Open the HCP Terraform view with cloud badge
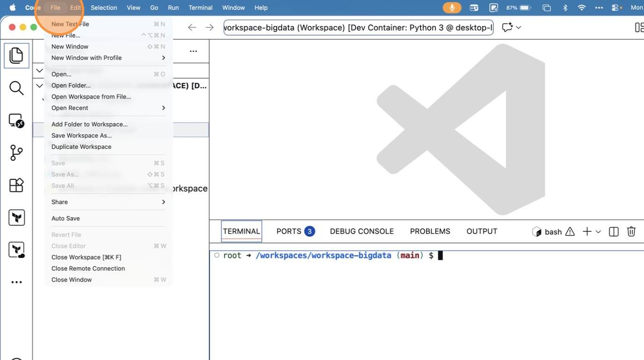Screen dimensions: 644x360 [x=16, y=250]
